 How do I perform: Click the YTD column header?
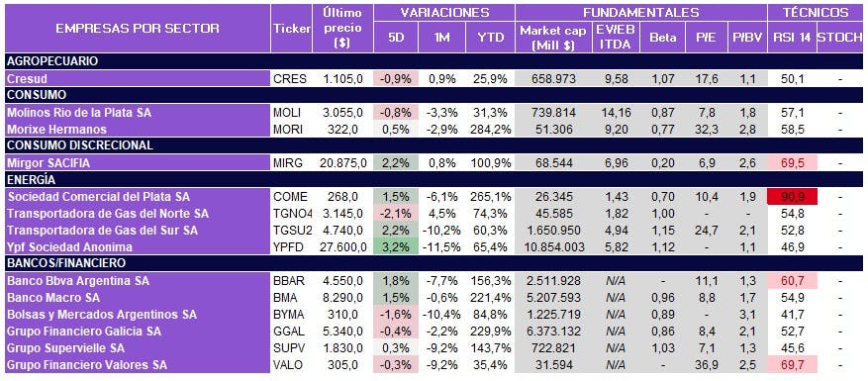pyautogui.click(x=492, y=37)
